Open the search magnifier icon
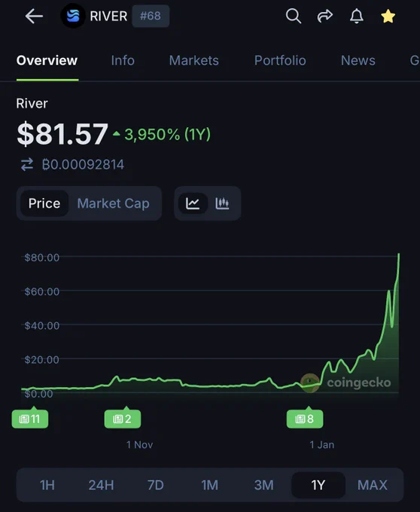This screenshot has height=512, width=420. [x=293, y=16]
